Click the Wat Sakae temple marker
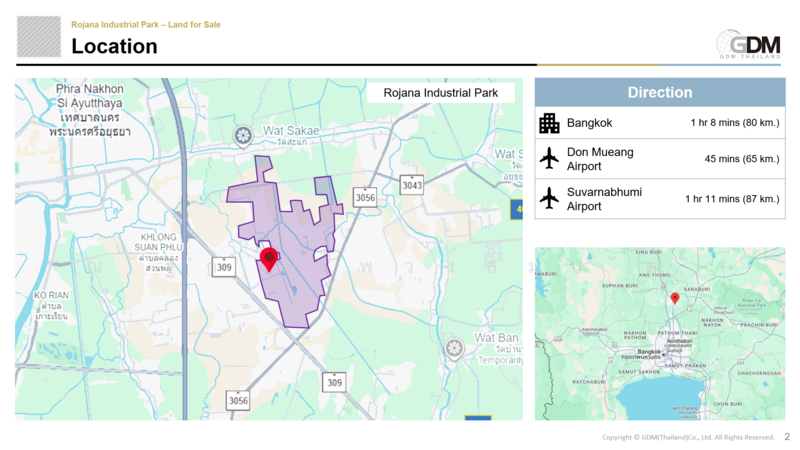Viewport: 800px width, 450px height. click(x=242, y=134)
